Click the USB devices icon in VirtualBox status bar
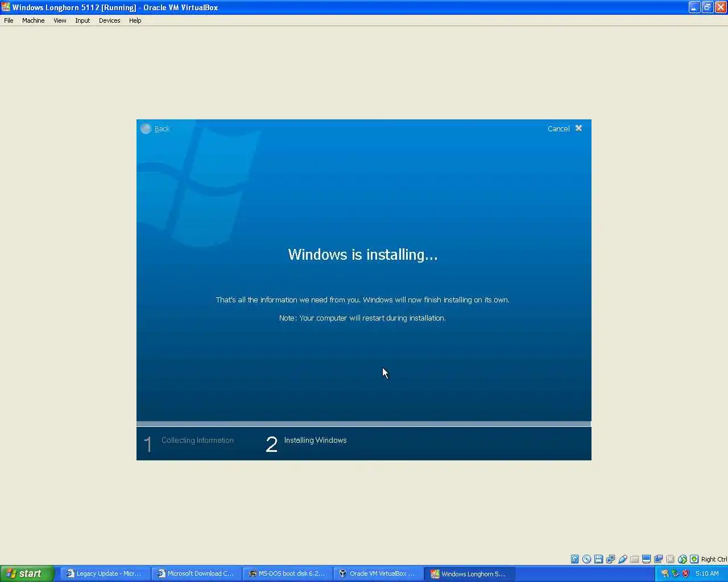The width and height of the screenshot is (728, 582). pos(622,559)
